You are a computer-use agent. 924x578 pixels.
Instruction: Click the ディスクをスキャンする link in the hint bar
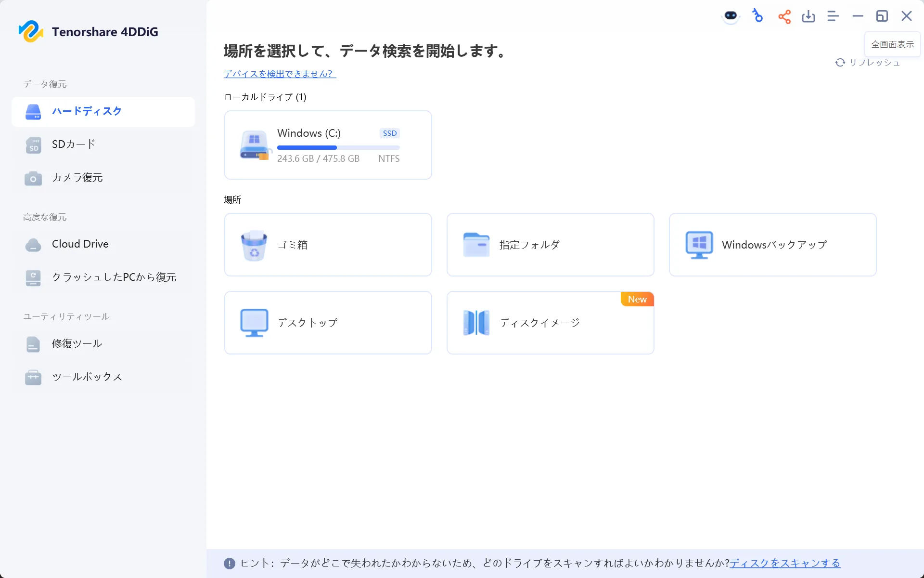coord(785,563)
